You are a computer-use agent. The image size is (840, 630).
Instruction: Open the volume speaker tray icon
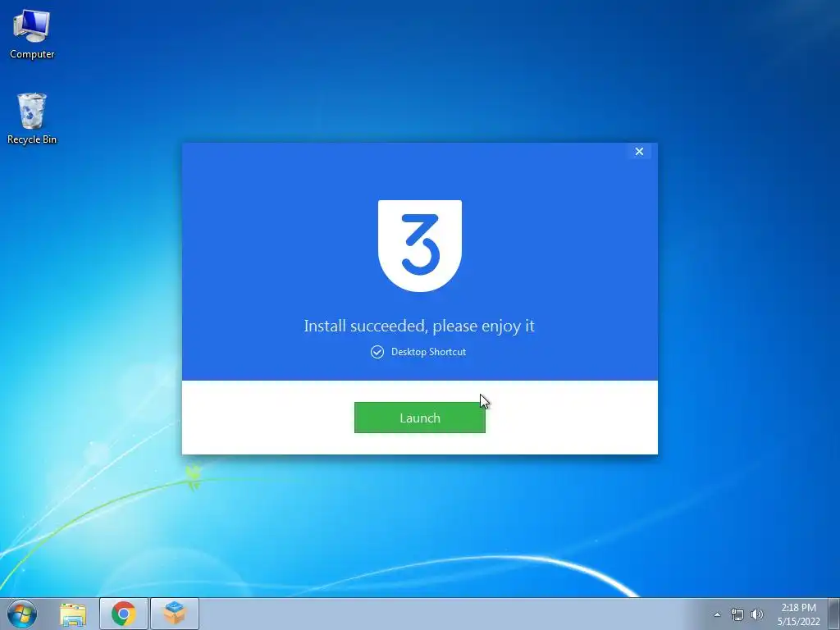pyautogui.click(x=756, y=614)
